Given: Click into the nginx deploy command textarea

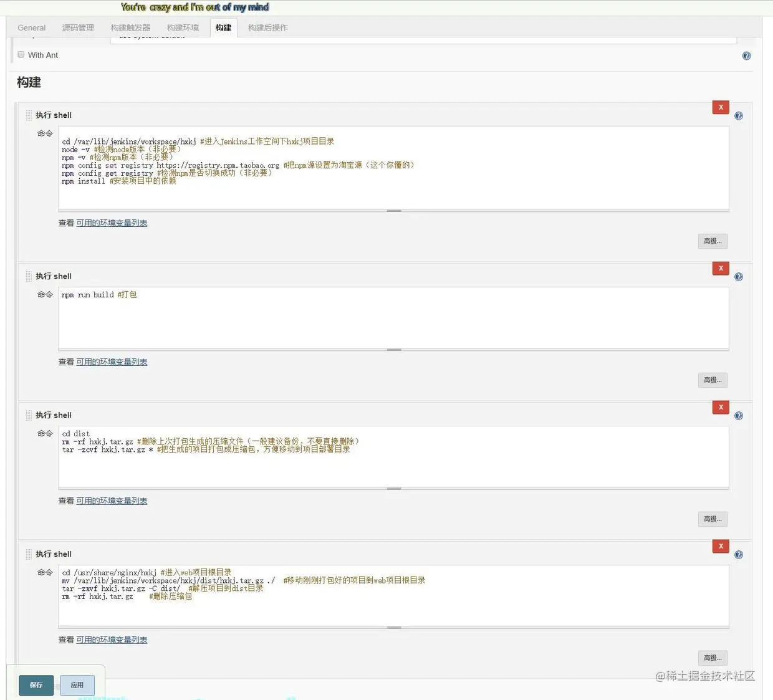Looking at the screenshot, I should click(394, 596).
